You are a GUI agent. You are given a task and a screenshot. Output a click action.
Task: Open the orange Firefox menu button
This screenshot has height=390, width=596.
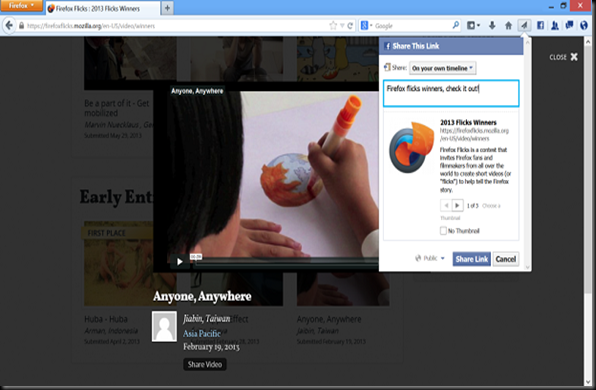click(22, 6)
